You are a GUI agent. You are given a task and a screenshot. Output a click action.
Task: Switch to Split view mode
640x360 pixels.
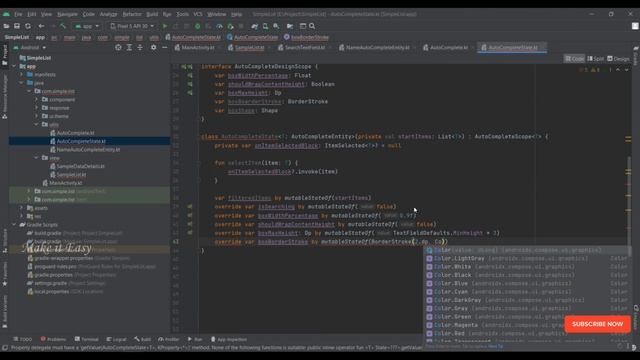tap(596, 59)
